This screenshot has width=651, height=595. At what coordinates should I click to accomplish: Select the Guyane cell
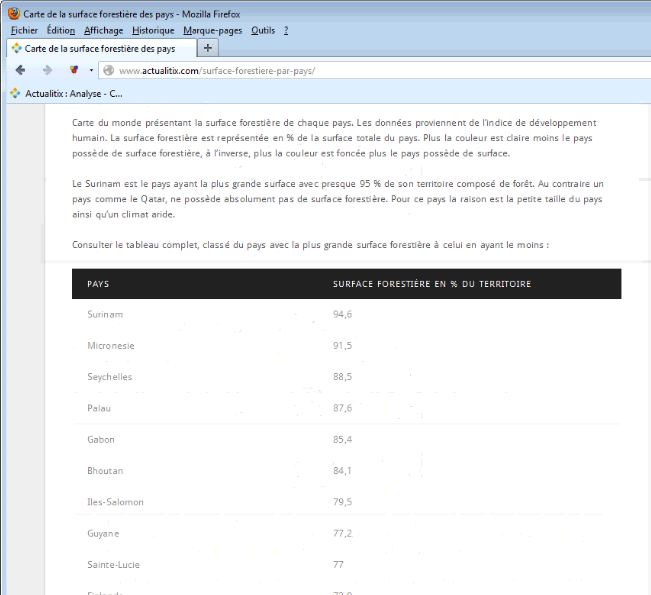(103, 534)
